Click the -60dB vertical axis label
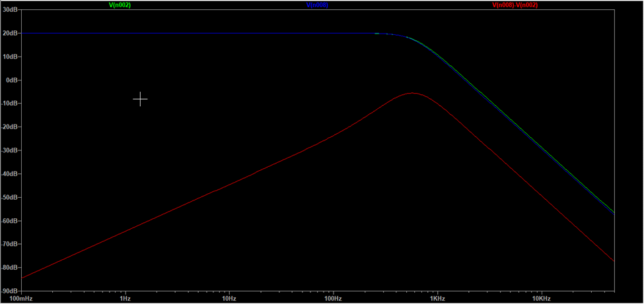Image resolution: width=644 pixels, height=304 pixels. 9,221
